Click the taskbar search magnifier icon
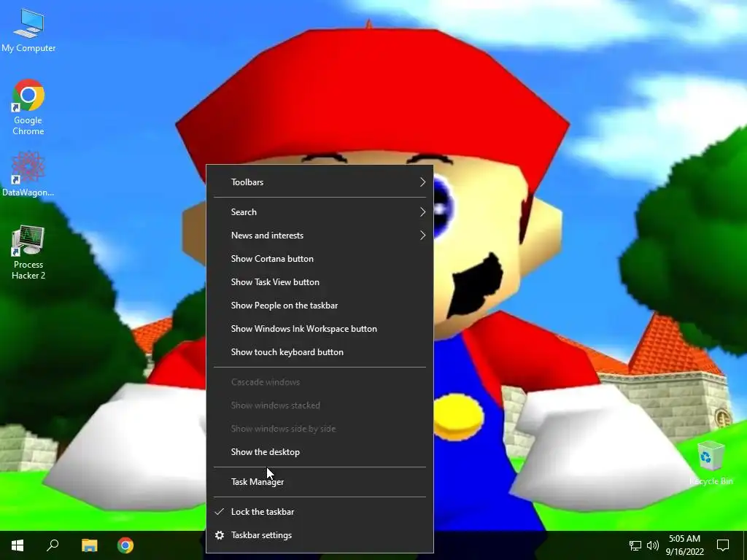This screenshot has width=747, height=560. pos(53,545)
